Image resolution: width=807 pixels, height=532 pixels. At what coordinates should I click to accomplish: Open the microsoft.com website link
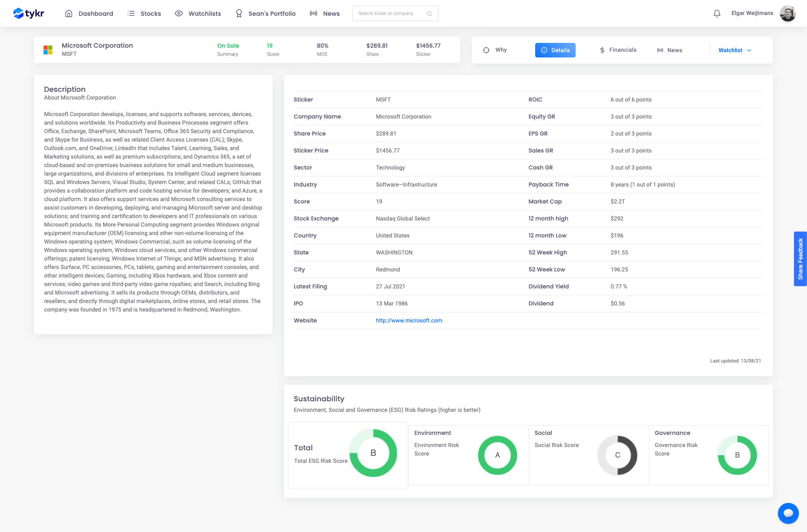pyautogui.click(x=409, y=320)
